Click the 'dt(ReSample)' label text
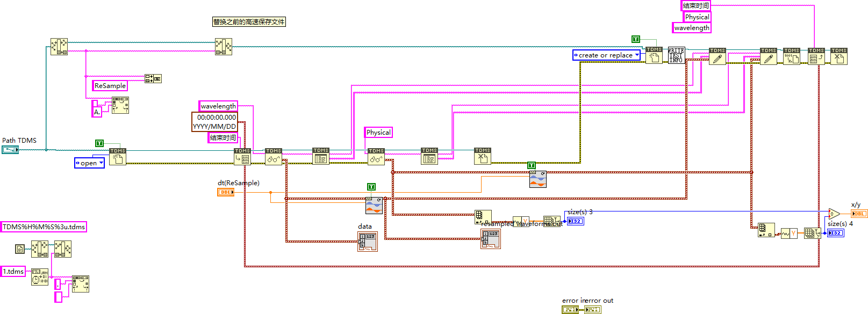The height and width of the screenshot is (314, 868). [239, 183]
